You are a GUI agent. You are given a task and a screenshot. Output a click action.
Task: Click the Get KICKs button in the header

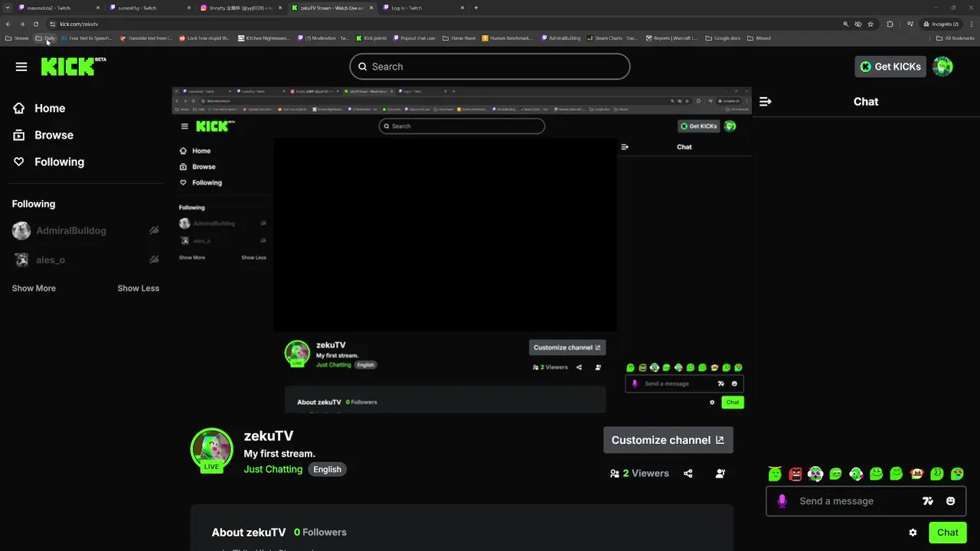click(x=890, y=67)
